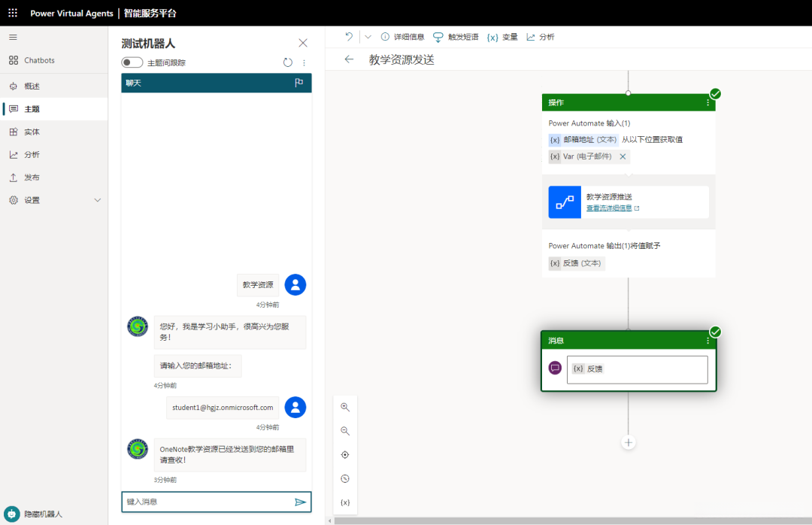The width and height of the screenshot is (812, 525).
Task: Reset the test conversation with the refresh icon
Action: tap(288, 62)
